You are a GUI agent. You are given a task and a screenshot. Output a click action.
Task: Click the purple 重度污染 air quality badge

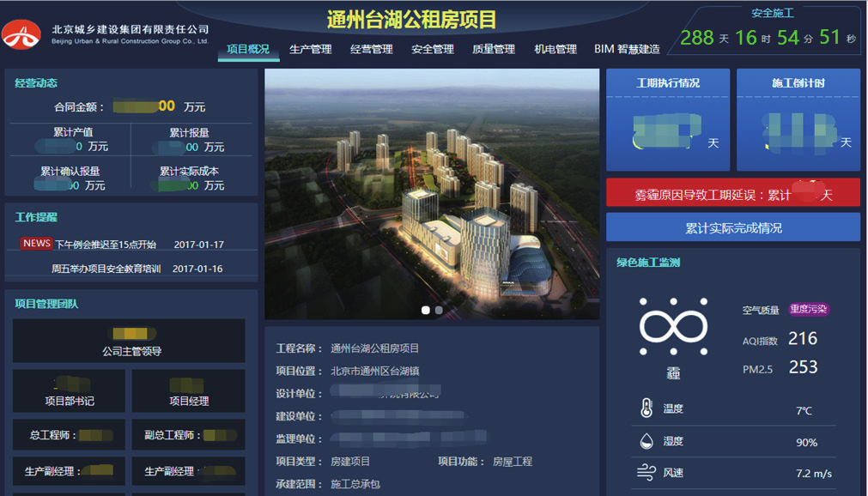[808, 310]
